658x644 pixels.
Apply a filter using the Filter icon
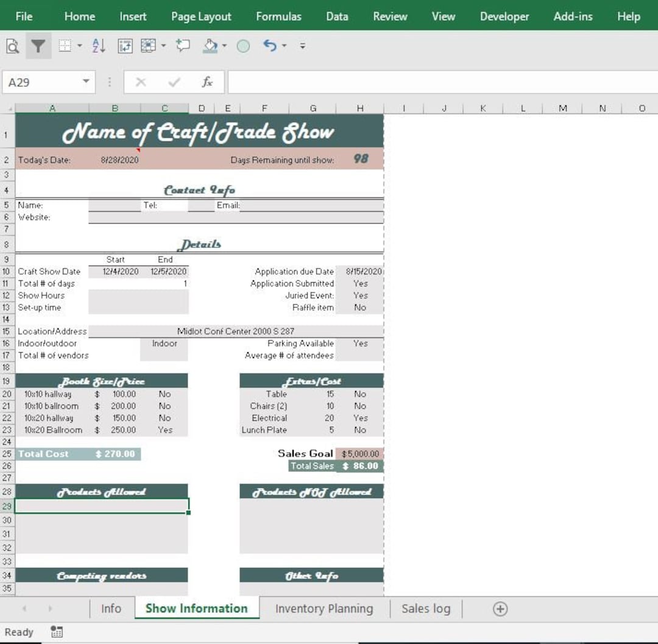tap(38, 45)
